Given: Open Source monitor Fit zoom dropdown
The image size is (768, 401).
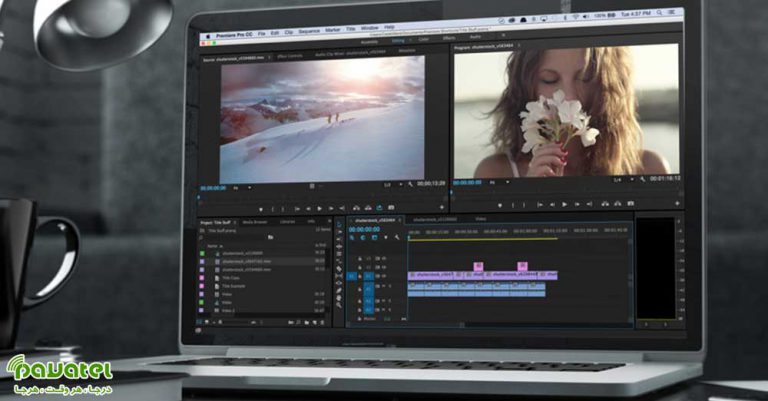Looking at the screenshot, I should point(241,188).
